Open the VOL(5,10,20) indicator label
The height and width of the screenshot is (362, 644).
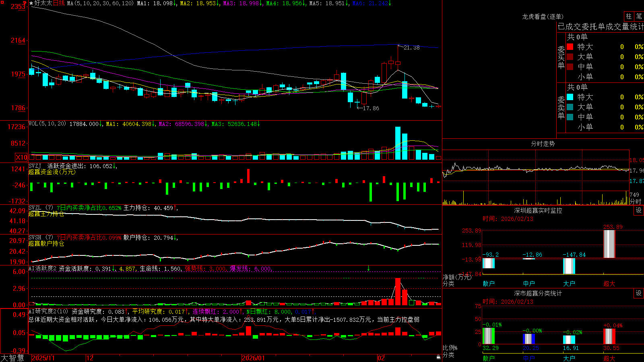(x=47, y=124)
